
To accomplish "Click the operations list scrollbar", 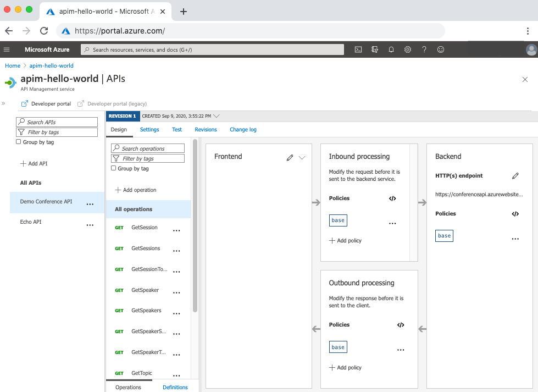I will tap(195, 225).
